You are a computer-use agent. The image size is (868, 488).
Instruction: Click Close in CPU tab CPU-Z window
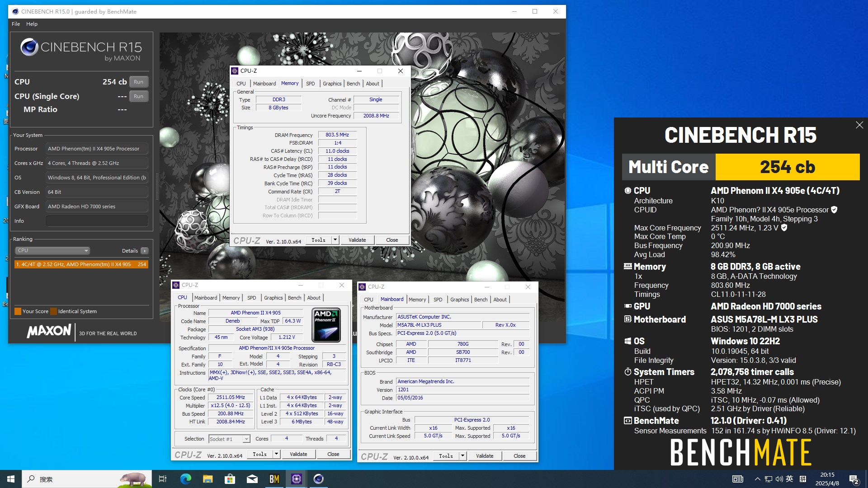tap(333, 454)
